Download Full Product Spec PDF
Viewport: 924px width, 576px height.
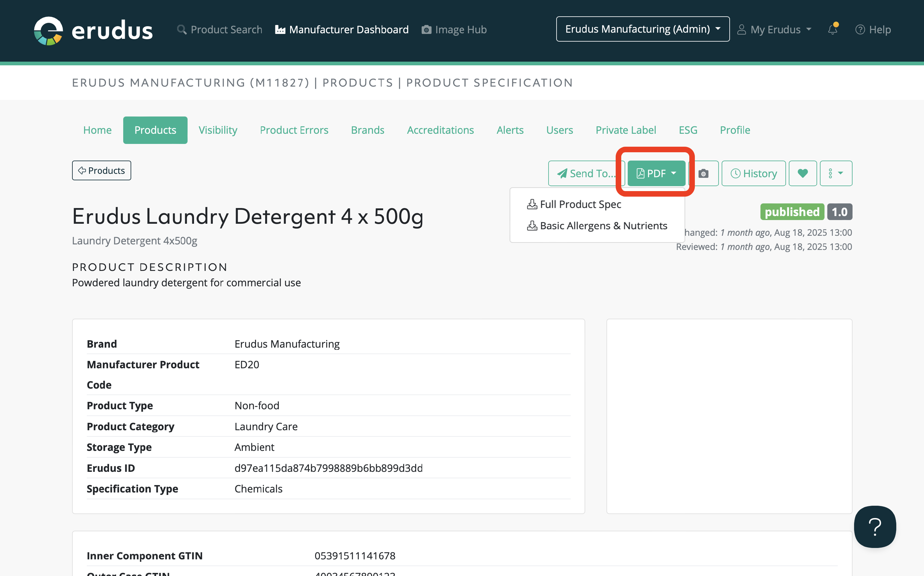pyautogui.click(x=574, y=204)
